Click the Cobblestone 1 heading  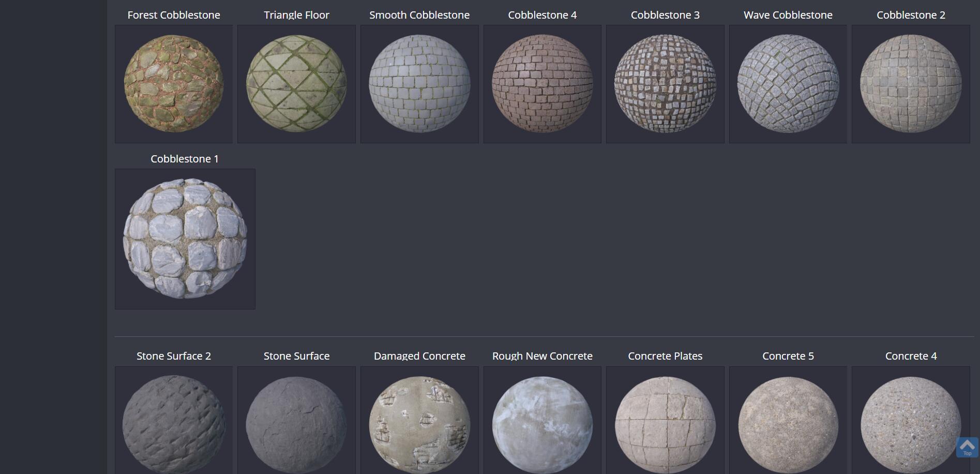[185, 158]
